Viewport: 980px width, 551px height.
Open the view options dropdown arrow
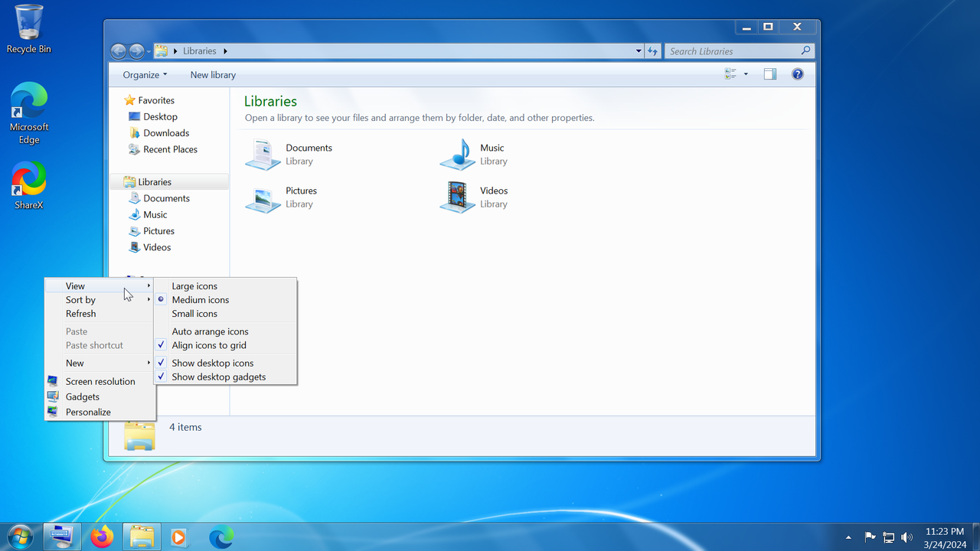coord(746,74)
